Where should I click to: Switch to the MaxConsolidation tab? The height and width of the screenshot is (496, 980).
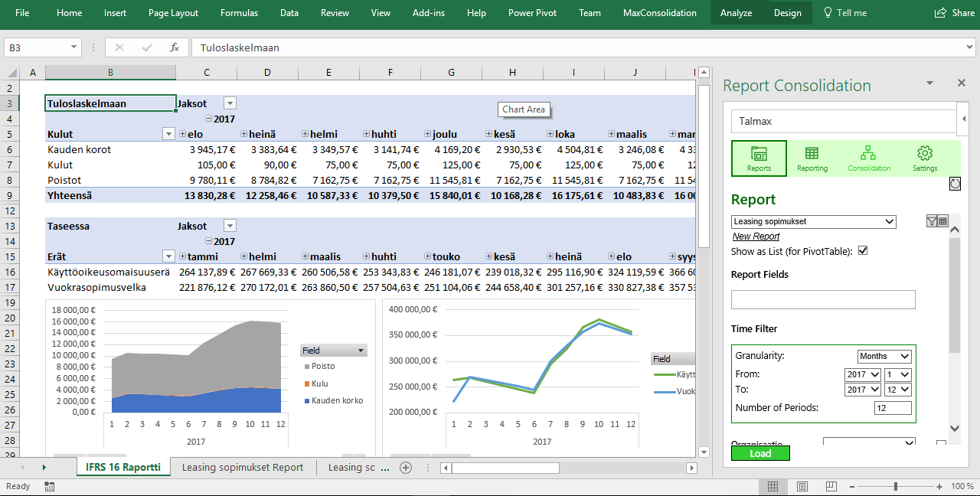coord(660,13)
